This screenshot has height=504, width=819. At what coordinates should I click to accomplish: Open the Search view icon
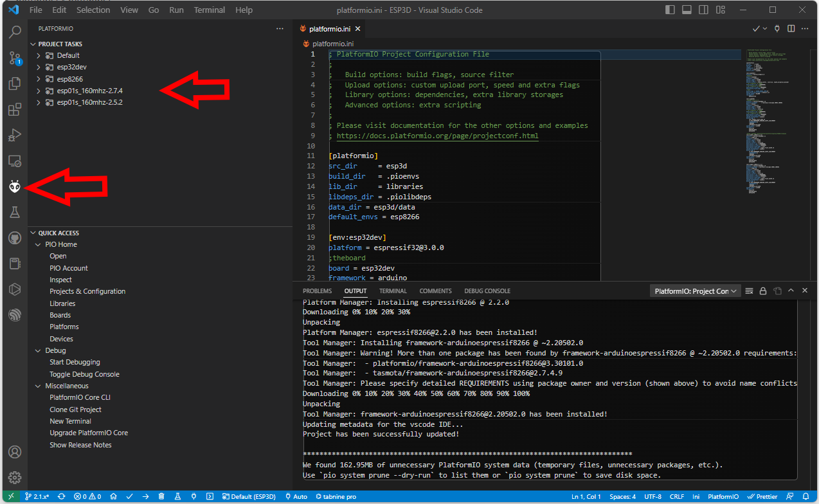[x=15, y=33]
